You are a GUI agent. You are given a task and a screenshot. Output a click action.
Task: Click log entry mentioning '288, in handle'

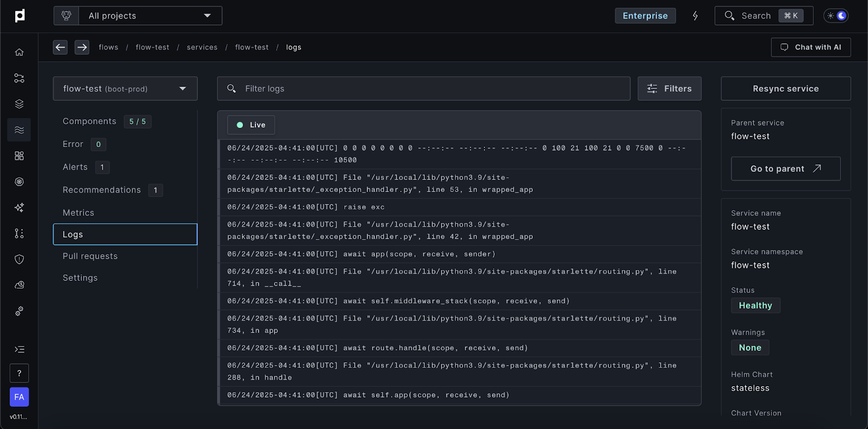click(459, 372)
